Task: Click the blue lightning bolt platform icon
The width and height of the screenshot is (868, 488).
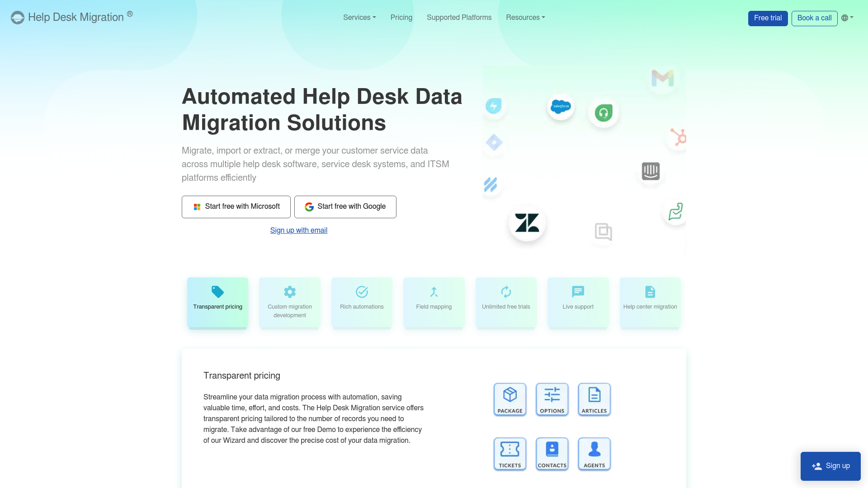Action: (494, 106)
